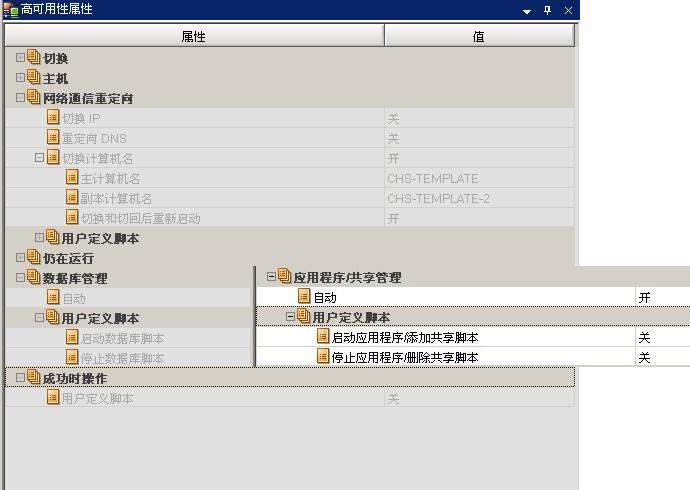This screenshot has width=690, height=490.
Task: Select the 启动应用程序/添加共享脚本 value cell
Action: [663, 337]
